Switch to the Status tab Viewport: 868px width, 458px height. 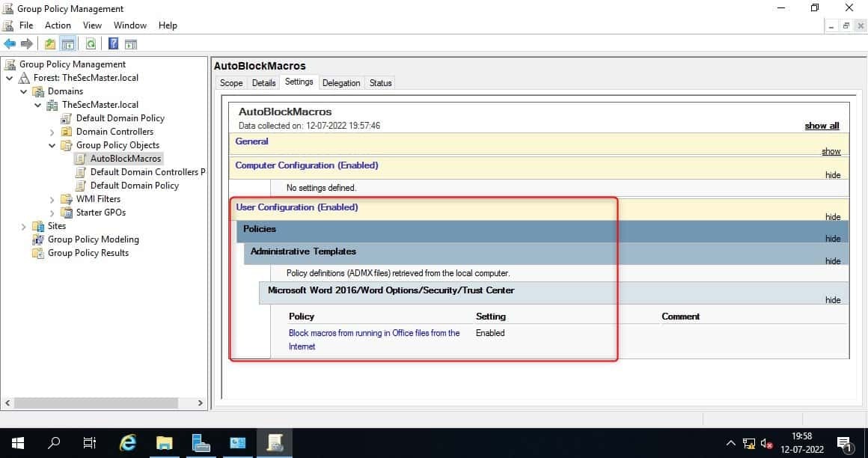tap(380, 83)
